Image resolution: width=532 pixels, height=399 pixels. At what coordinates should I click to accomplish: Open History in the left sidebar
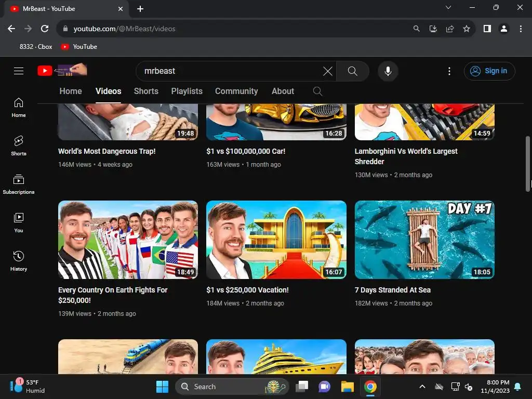point(19,261)
